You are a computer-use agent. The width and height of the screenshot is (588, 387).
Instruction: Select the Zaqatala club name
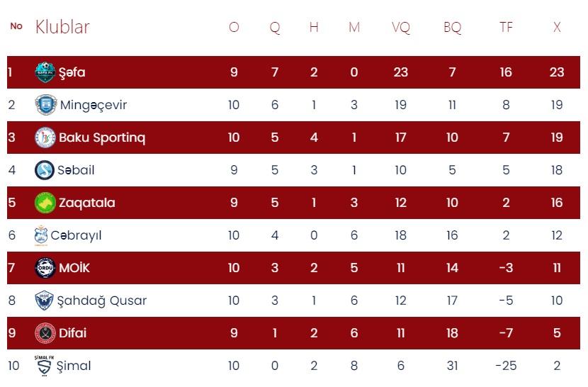(86, 203)
